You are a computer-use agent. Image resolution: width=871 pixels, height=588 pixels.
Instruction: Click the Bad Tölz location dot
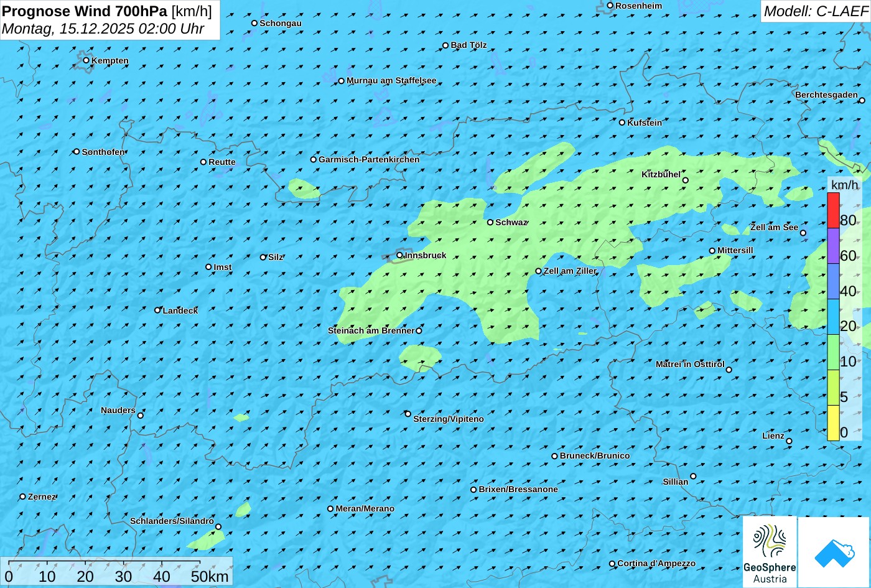(445, 45)
